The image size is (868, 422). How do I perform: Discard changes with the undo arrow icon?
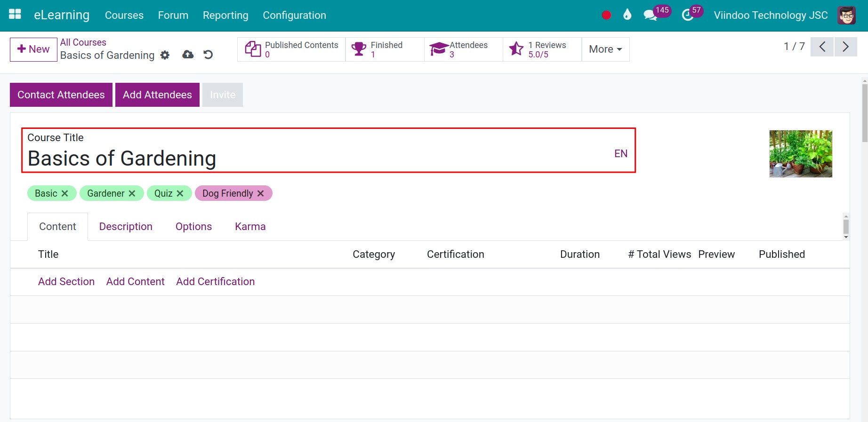pyautogui.click(x=208, y=55)
